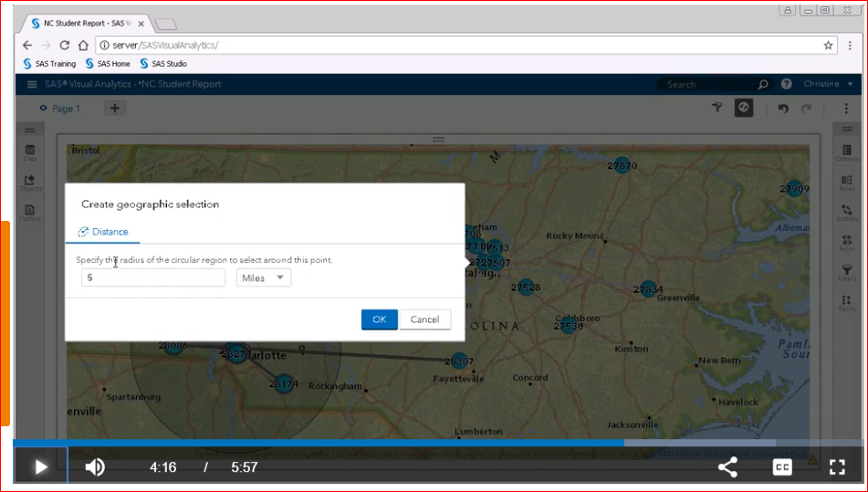Click the Jacksonville map label
The width and height of the screenshot is (868, 492).
[x=633, y=425]
